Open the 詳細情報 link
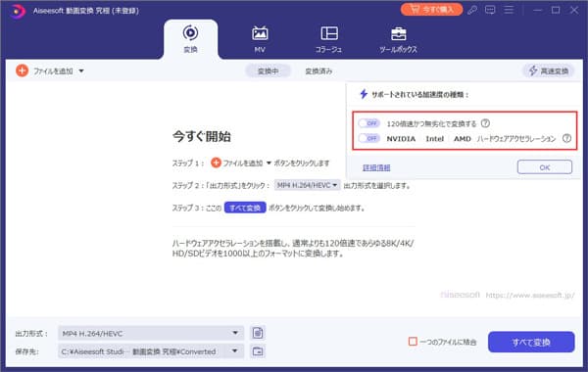 point(376,167)
